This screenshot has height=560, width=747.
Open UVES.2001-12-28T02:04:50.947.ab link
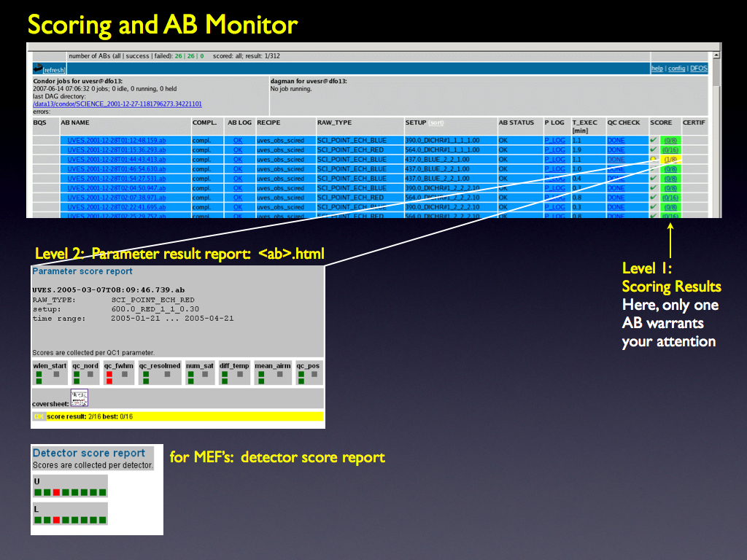(116, 188)
